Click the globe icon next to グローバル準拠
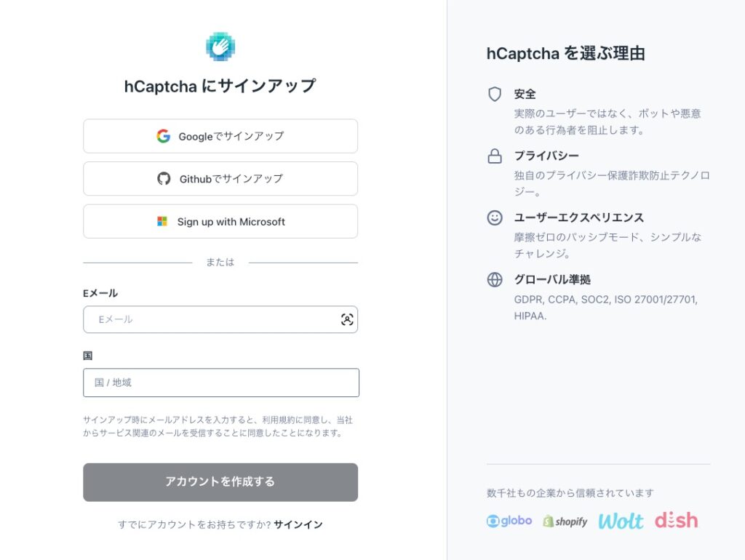Screen dimensions: 745x560 click(x=495, y=280)
